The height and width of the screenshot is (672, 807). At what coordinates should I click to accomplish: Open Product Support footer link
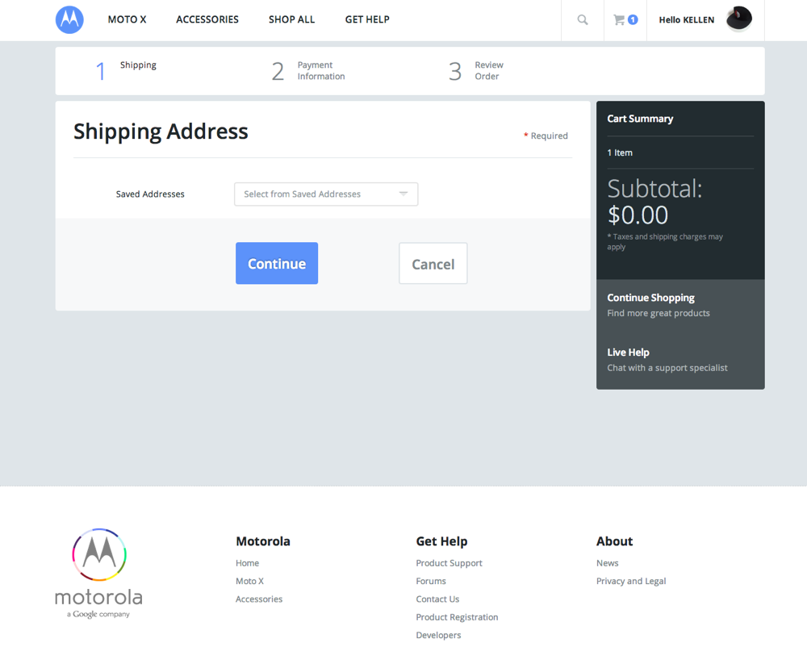(x=449, y=563)
